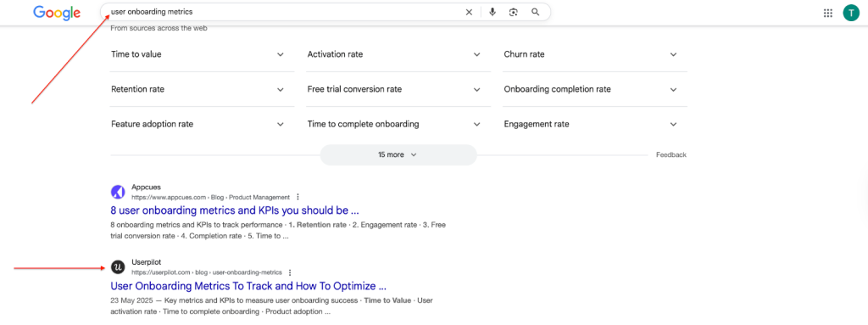
Task: Expand the Activation rate item
Action: 398,54
